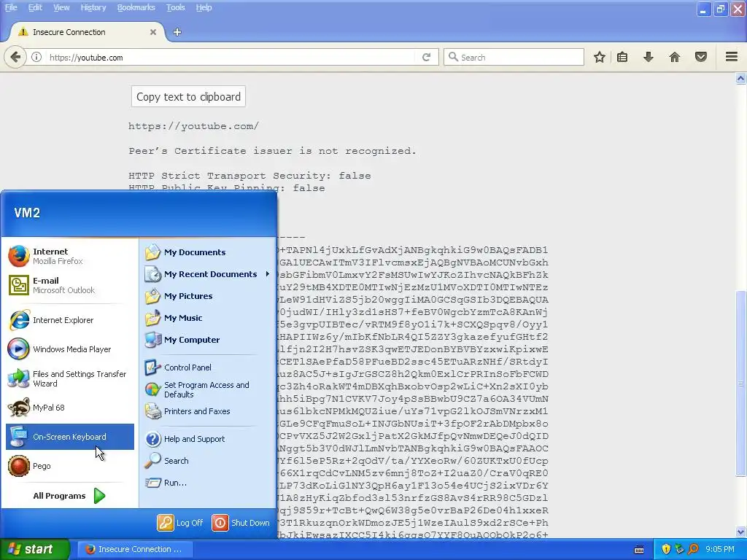Image resolution: width=747 pixels, height=560 pixels.
Task: Open Files and Settings Transfer Wizard
Action: pos(69,378)
